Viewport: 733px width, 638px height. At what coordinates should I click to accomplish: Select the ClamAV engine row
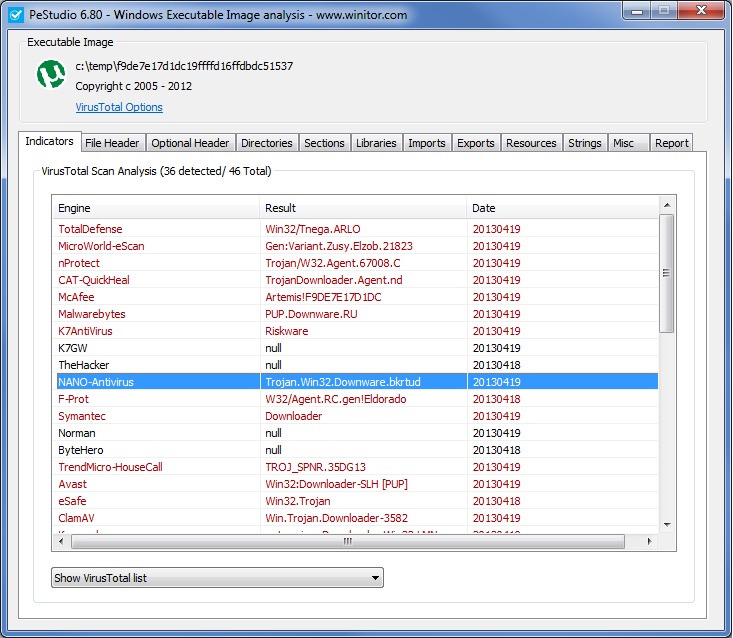click(x=355, y=518)
